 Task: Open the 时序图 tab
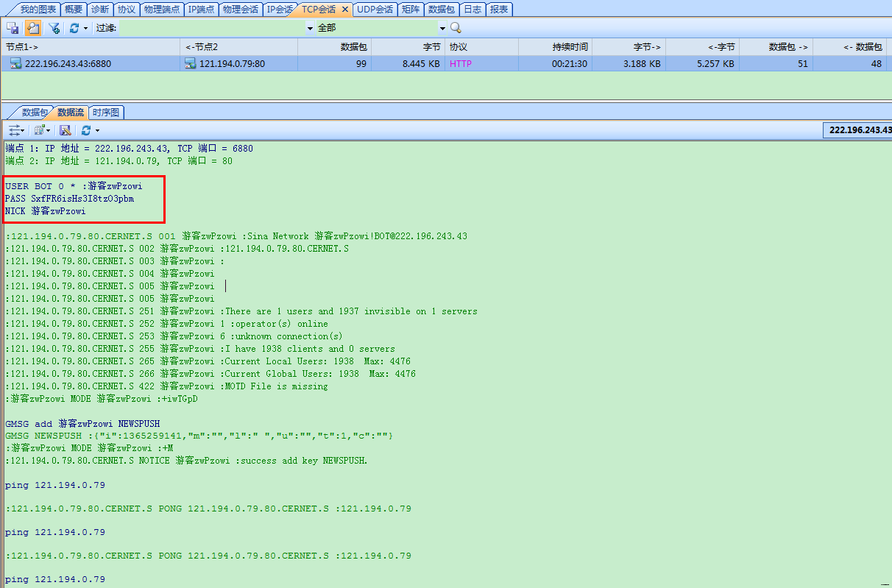[107, 113]
